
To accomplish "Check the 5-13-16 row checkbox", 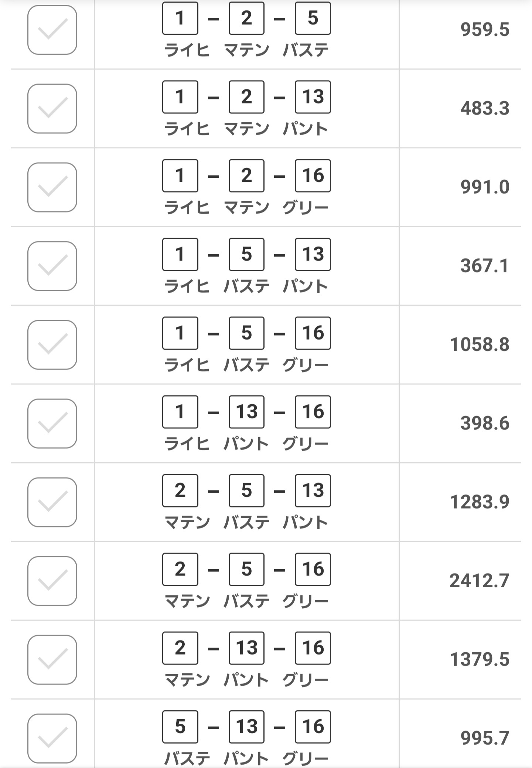I will point(52,738).
